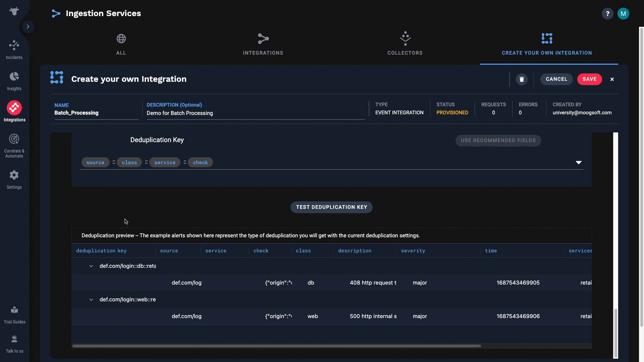Click the Moogsoft cow logo
644x362 pixels.
[x=14, y=11]
